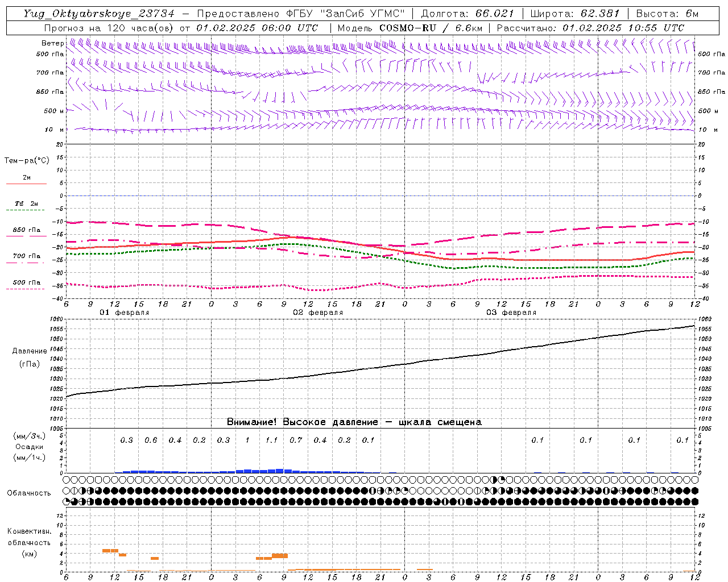Click the forecast start time 01.02.2025 06:00 UTC

(257, 28)
